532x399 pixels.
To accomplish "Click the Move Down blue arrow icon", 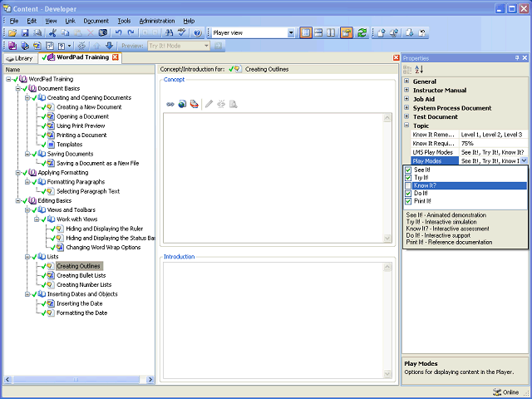I will click(x=109, y=46).
